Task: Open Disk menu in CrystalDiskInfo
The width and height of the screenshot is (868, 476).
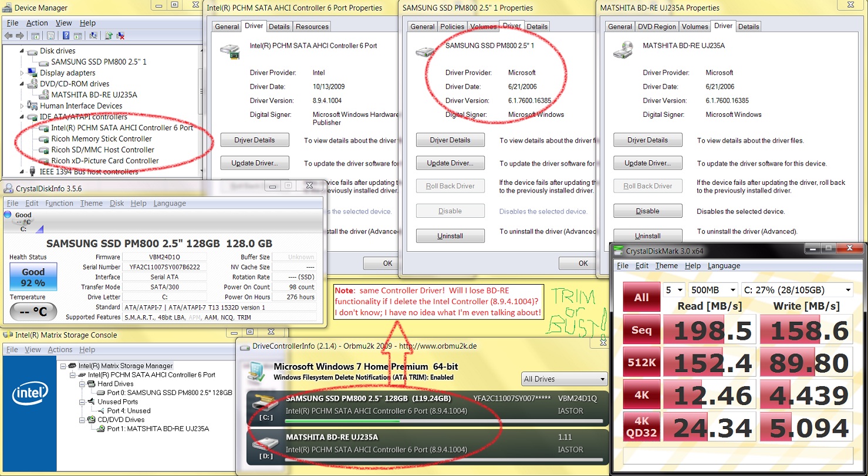Action: pos(117,203)
